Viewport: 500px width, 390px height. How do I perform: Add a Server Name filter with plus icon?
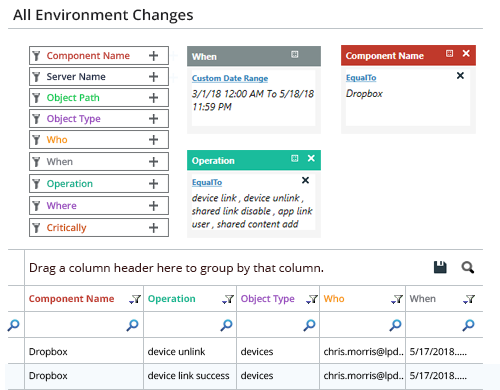pos(153,77)
